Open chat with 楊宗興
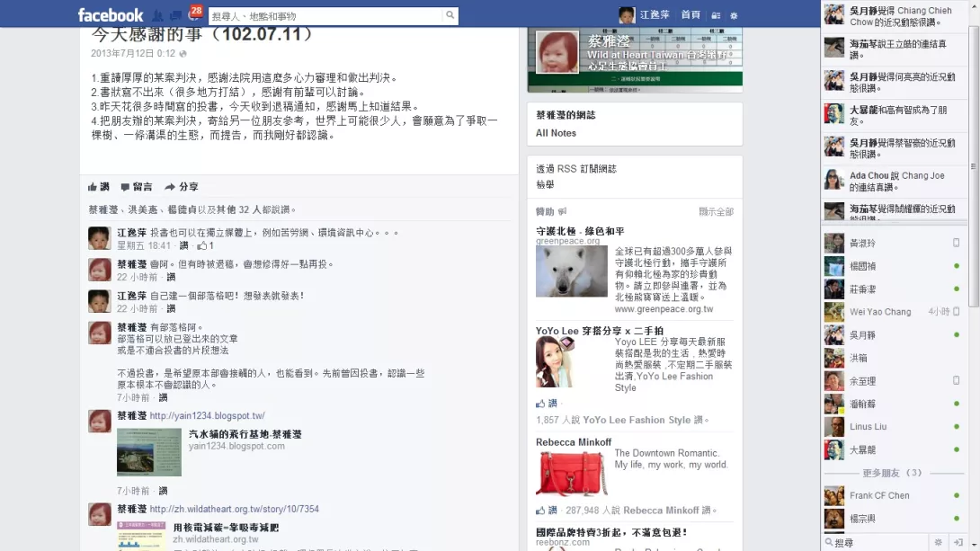Image resolution: width=980 pixels, height=551 pixels. tap(895, 519)
